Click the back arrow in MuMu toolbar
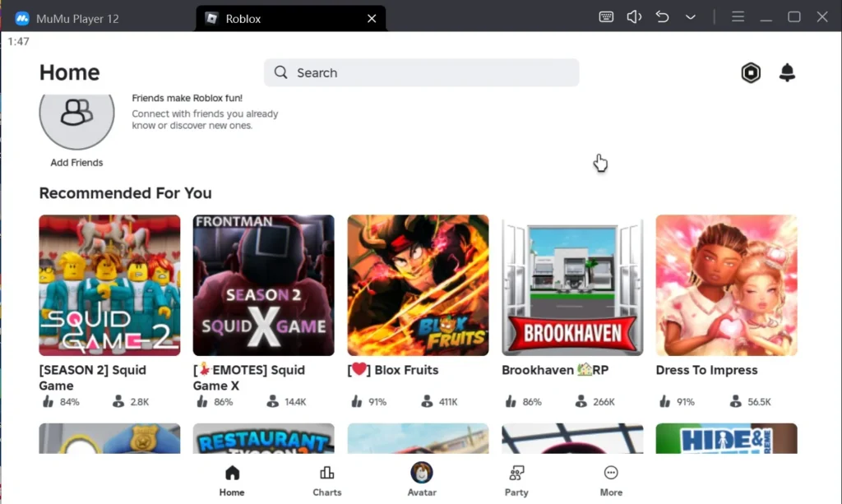Viewport: 842px width, 504px height. pos(662,16)
